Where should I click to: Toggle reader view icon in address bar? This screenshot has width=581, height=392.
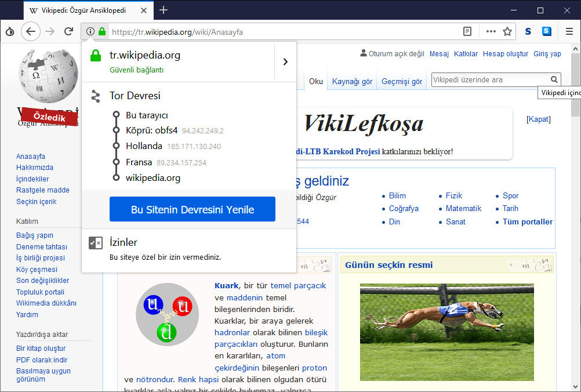click(467, 32)
